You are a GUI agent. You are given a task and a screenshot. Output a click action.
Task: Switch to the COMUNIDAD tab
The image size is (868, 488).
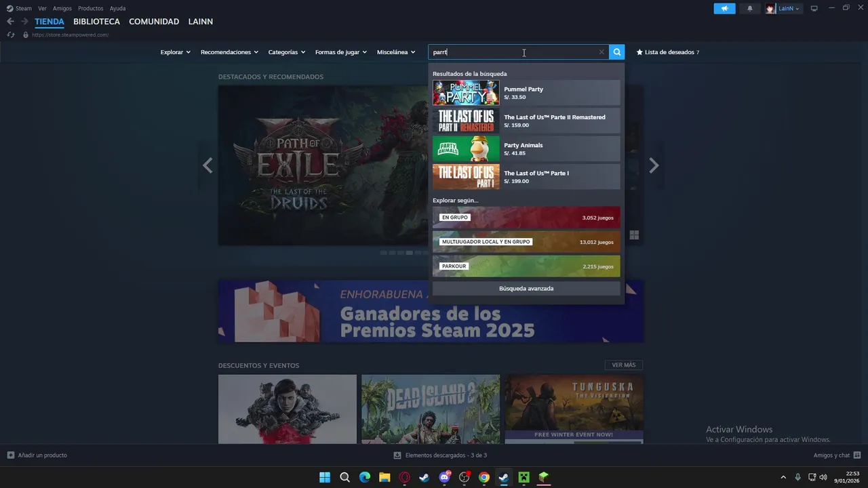tap(154, 22)
